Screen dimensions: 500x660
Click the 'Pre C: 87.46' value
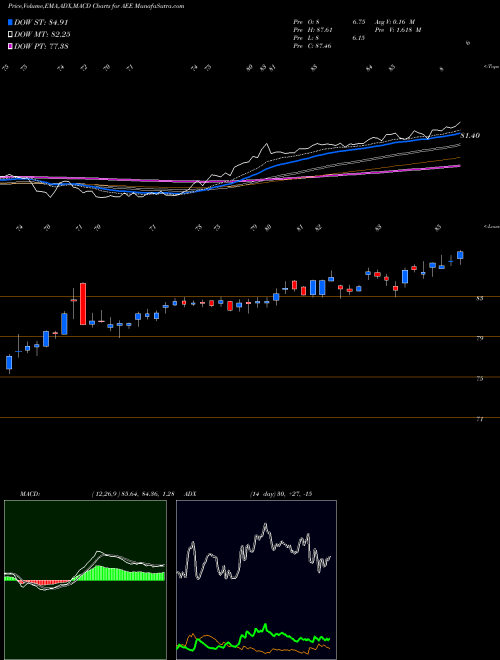[x=312, y=46]
